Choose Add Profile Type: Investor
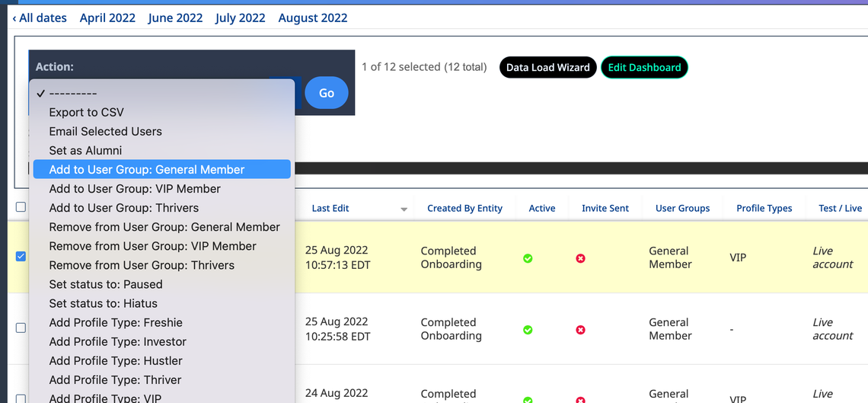 tap(161, 341)
